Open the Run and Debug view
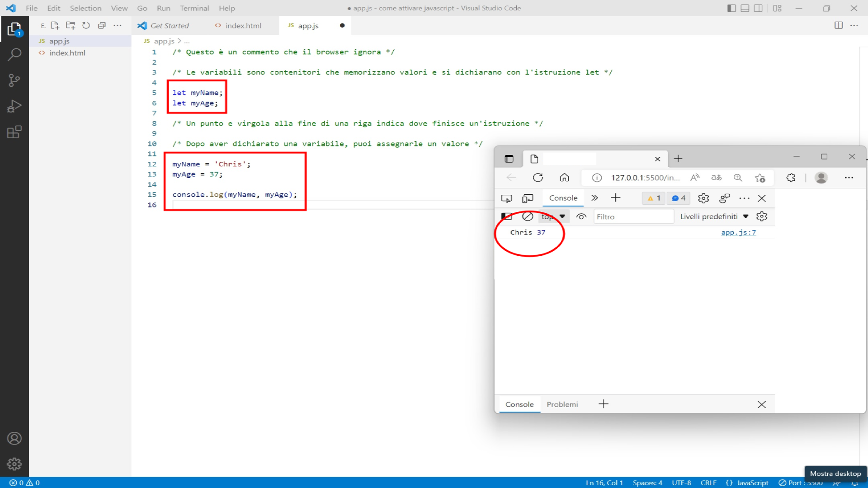The width and height of the screenshot is (868, 488). tap(14, 106)
